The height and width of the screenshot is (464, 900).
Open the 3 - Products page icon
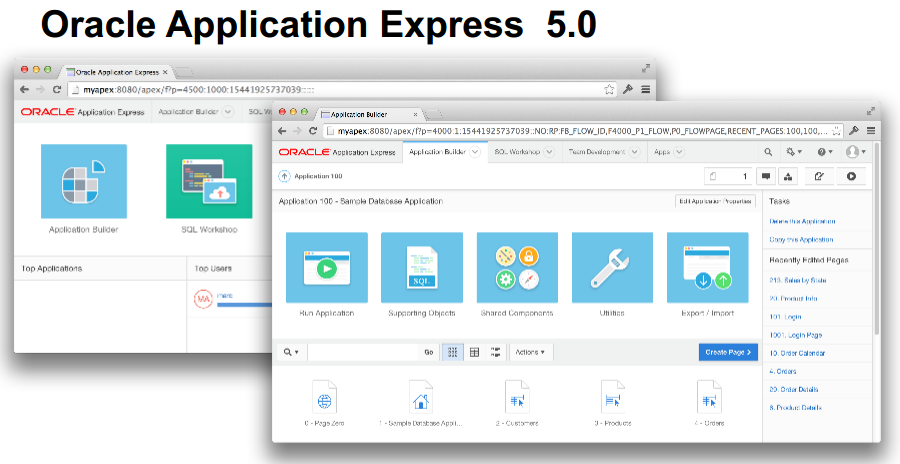click(x=613, y=397)
